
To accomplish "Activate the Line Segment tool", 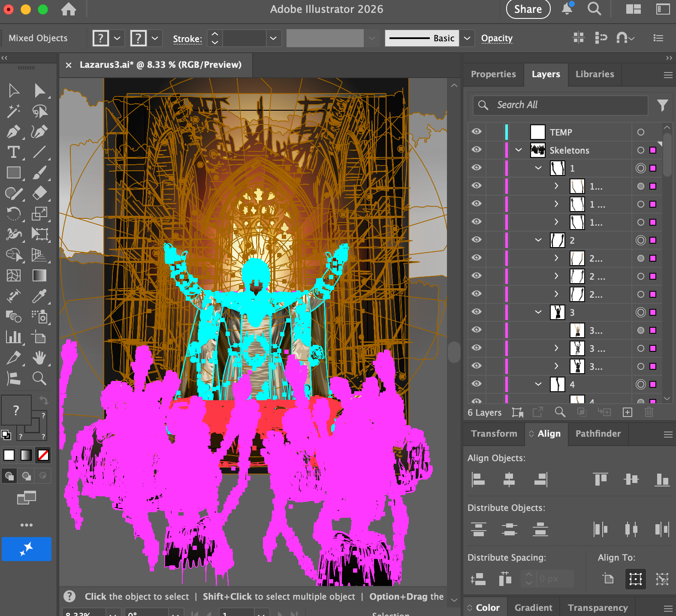I will 39,152.
